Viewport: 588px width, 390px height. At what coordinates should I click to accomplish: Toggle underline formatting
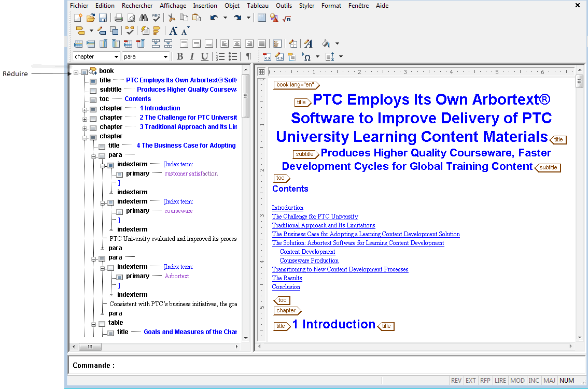pos(204,56)
